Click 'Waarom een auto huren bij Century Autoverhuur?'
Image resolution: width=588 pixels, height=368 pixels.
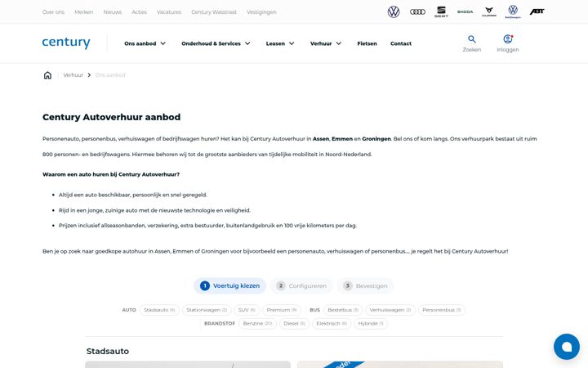pyautogui.click(x=111, y=175)
